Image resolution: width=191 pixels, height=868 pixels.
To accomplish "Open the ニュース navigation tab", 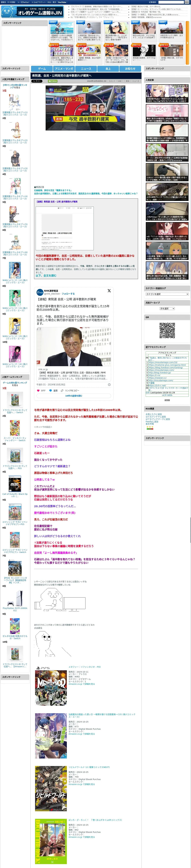I will 86,68.
